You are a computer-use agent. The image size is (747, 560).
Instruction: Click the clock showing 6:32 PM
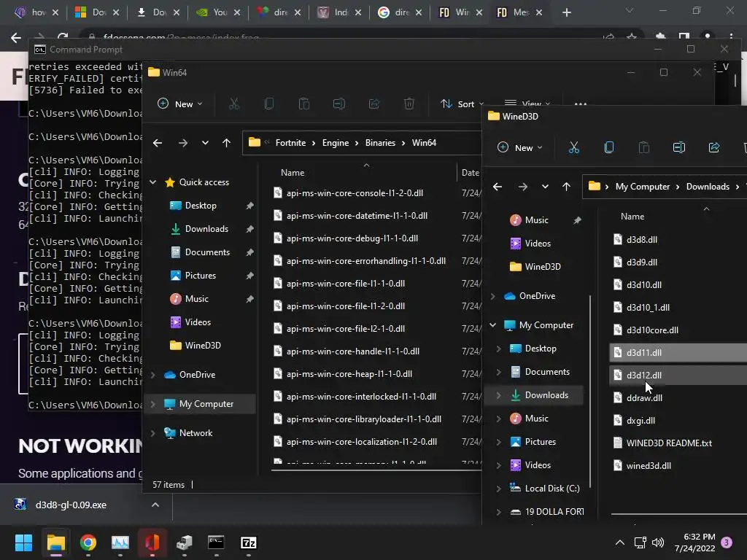(700, 537)
